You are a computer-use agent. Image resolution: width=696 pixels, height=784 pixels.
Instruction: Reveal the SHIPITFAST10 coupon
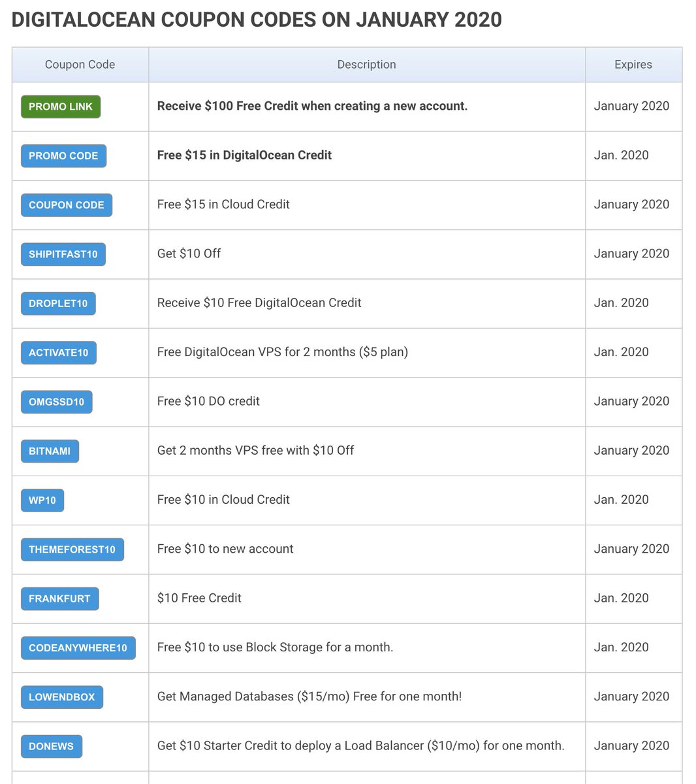tap(63, 254)
